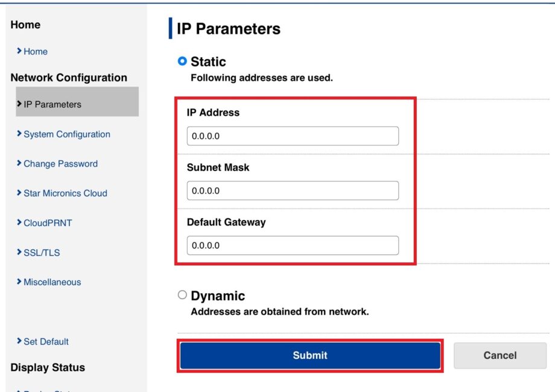Click the Cancel button

(x=499, y=355)
